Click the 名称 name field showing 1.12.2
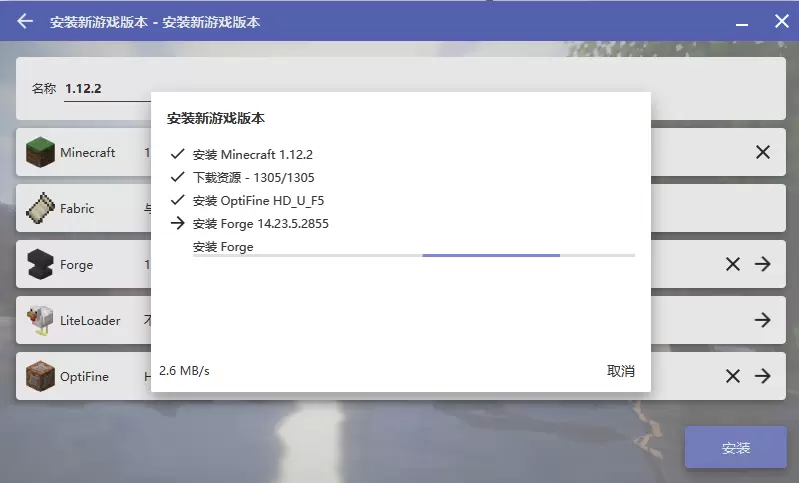This screenshot has width=799, height=483. (108, 89)
